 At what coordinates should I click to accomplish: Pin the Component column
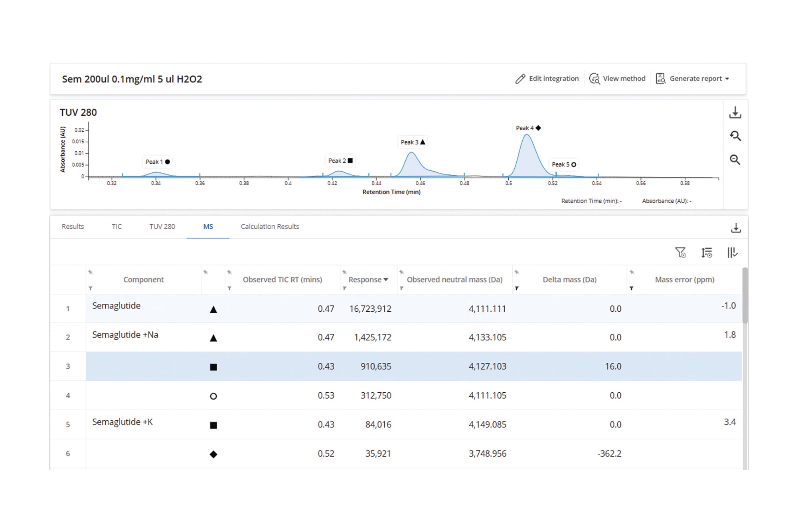(x=91, y=272)
